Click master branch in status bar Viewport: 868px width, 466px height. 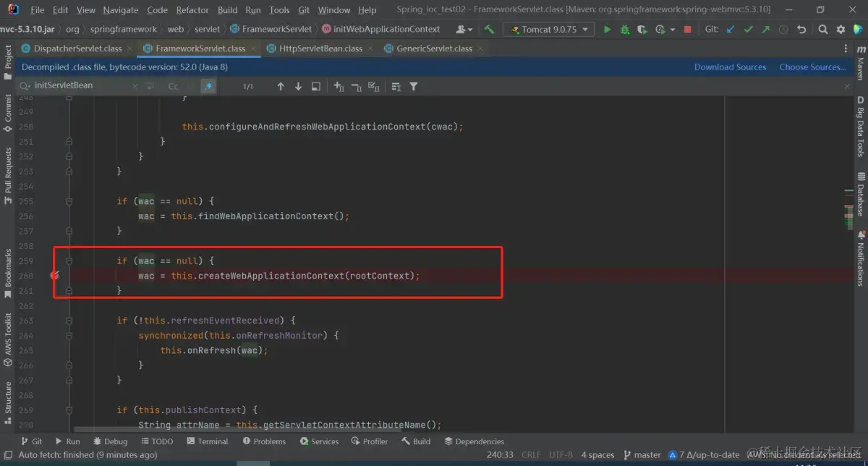tap(642, 455)
